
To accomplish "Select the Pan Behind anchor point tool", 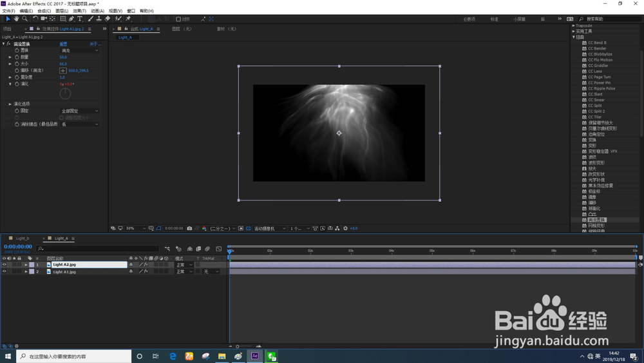I will pos(53,19).
